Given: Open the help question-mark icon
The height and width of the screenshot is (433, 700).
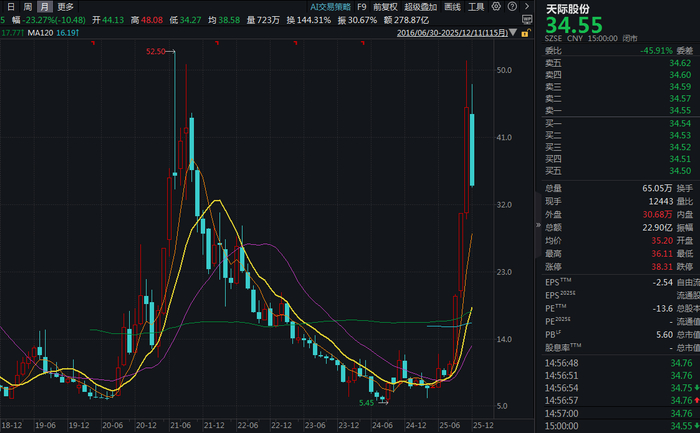Looking at the screenshot, I should click(x=512, y=6).
